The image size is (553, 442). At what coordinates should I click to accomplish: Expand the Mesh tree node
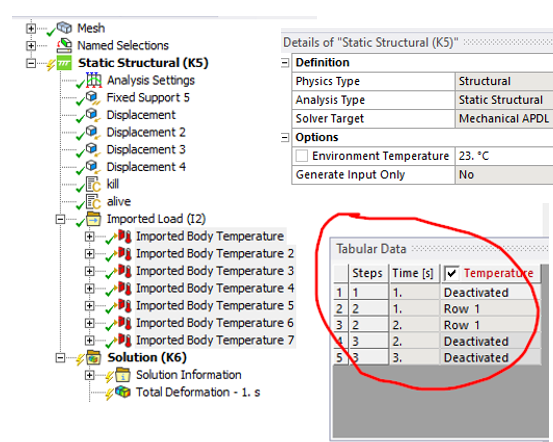tap(31, 28)
